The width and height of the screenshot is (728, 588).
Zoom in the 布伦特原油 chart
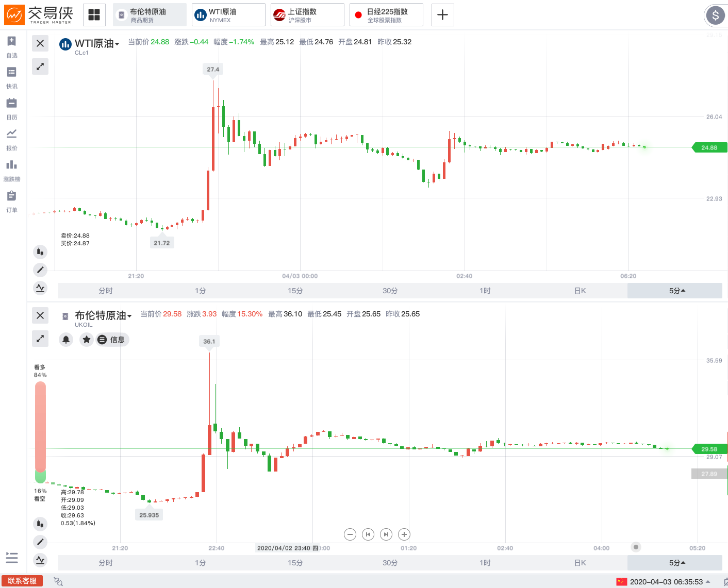tap(404, 534)
